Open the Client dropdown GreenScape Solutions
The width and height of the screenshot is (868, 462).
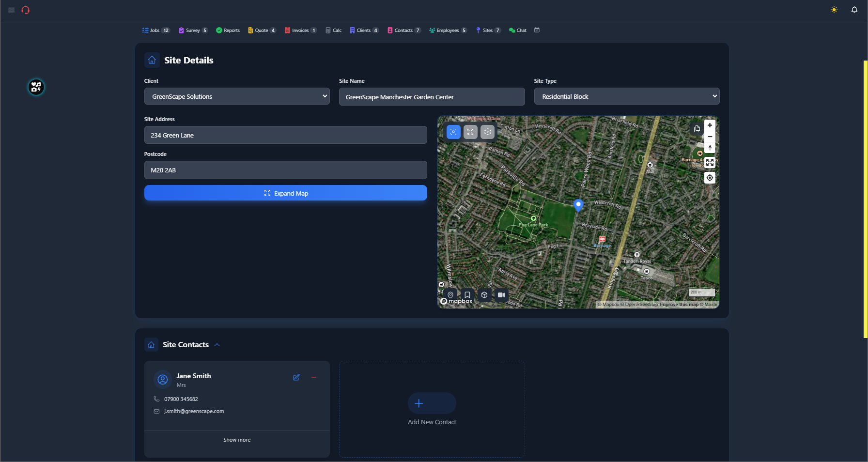237,96
